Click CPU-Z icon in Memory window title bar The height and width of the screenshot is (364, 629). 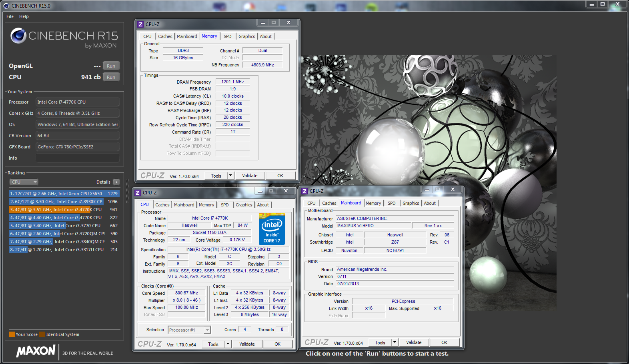tap(140, 24)
